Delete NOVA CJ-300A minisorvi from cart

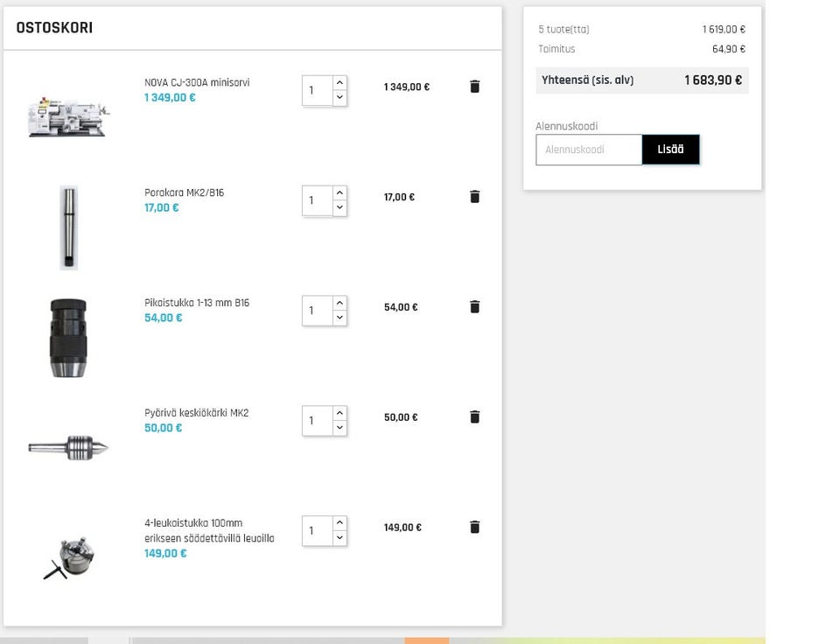coord(474,87)
